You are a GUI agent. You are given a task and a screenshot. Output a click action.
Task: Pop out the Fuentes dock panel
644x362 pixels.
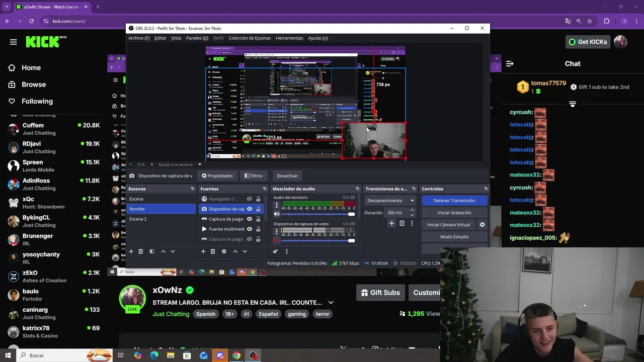point(264,189)
